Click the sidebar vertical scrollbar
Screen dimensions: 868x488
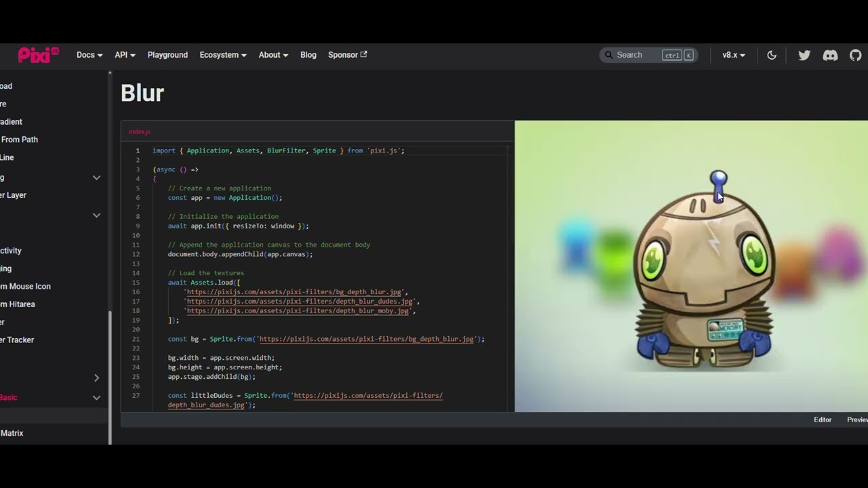(110, 376)
